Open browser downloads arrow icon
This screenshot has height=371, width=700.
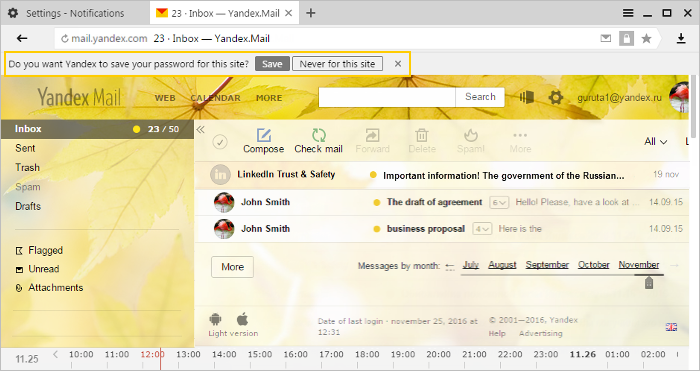tap(681, 39)
